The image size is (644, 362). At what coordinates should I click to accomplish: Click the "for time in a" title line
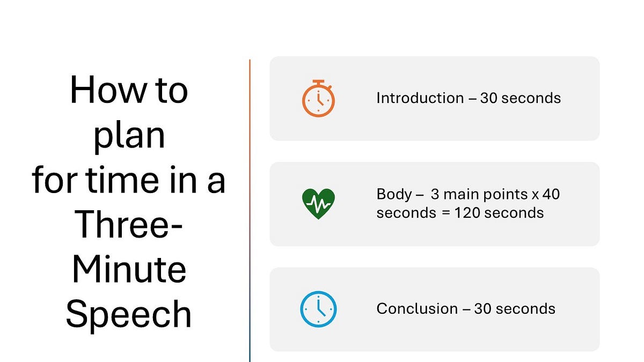(129, 180)
